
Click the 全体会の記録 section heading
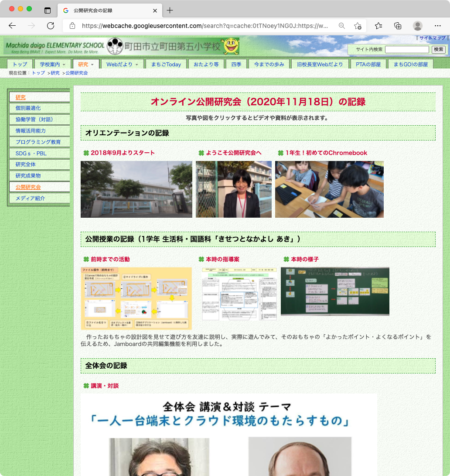pos(258,366)
